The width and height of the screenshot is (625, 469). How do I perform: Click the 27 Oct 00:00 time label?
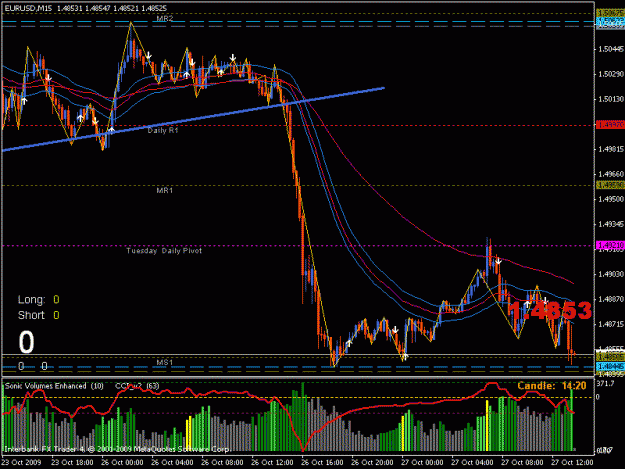coord(422,462)
